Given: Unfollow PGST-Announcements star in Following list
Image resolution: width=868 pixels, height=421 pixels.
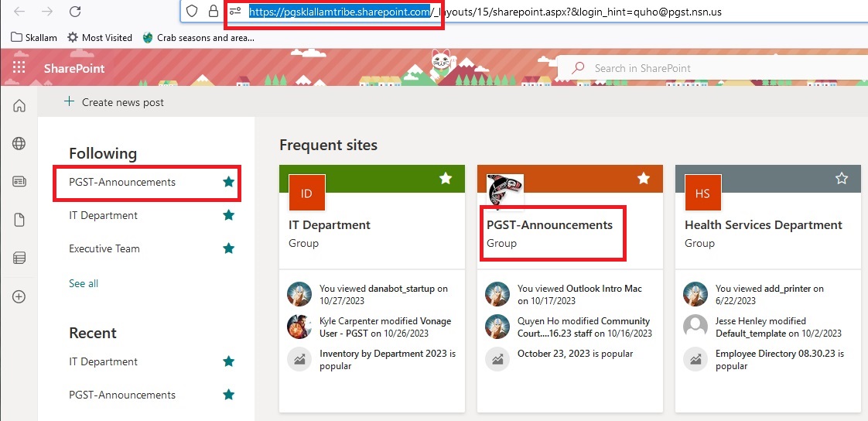Looking at the screenshot, I should [x=228, y=182].
